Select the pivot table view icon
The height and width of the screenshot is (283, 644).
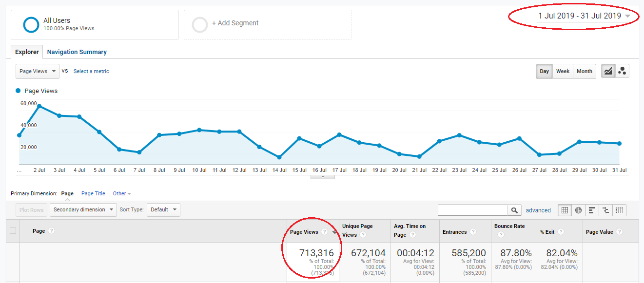click(x=619, y=210)
